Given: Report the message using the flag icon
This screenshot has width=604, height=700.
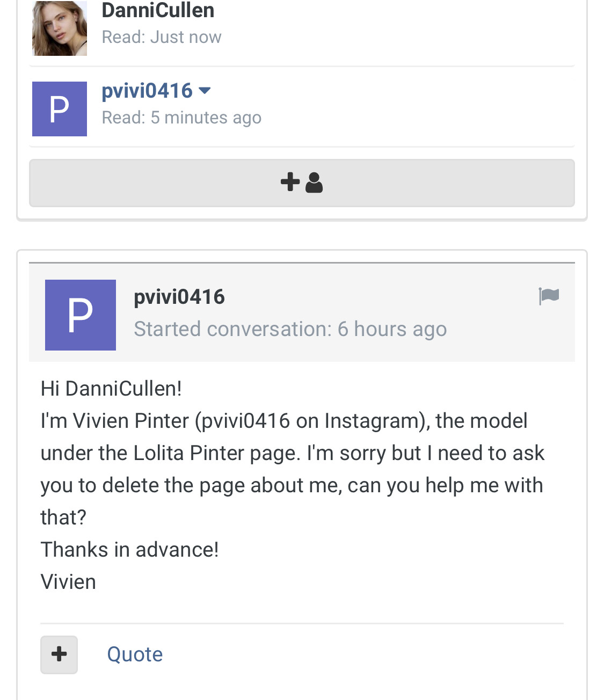Looking at the screenshot, I should point(549,296).
